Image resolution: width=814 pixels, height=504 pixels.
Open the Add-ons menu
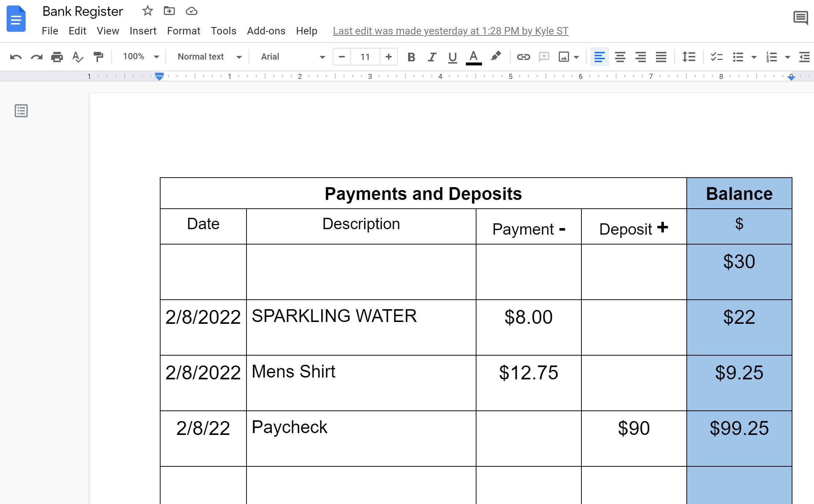(x=266, y=31)
